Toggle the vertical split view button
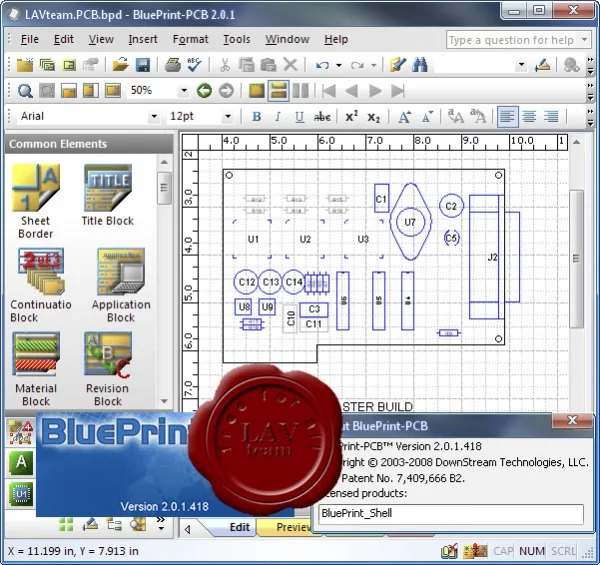The image size is (600, 565). pyautogui.click(x=300, y=91)
